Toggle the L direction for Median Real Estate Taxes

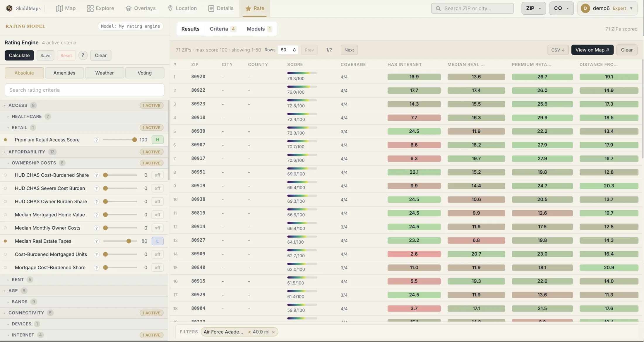point(157,241)
